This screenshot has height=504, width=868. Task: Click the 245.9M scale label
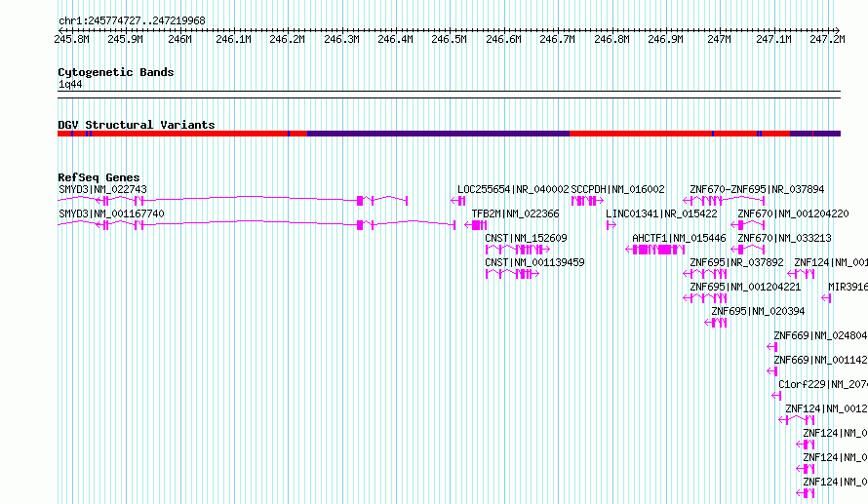point(125,39)
